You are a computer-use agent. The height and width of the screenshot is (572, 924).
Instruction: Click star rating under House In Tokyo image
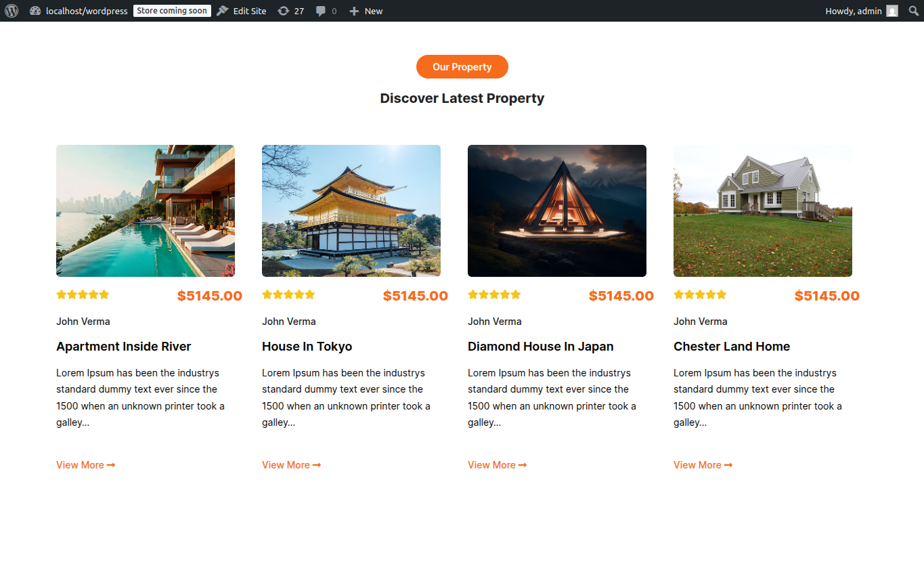[x=288, y=294]
